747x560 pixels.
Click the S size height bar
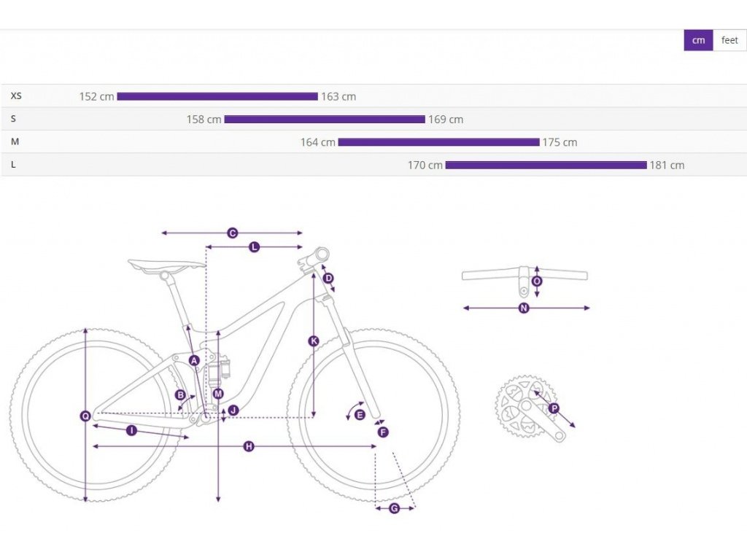(324, 120)
